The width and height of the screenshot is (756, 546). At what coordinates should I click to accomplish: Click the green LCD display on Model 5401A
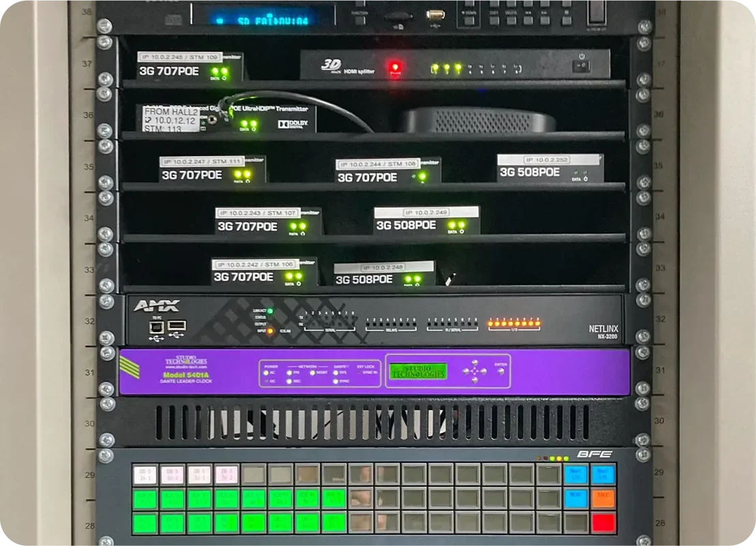[x=418, y=371]
